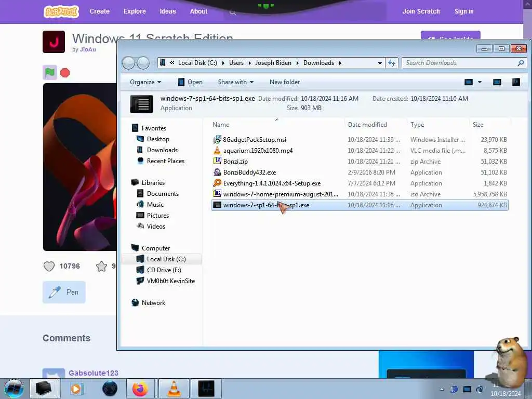Open the Explorer folder taskbar icon
This screenshot has height=399, width=532.
click(x=44, y=389)
